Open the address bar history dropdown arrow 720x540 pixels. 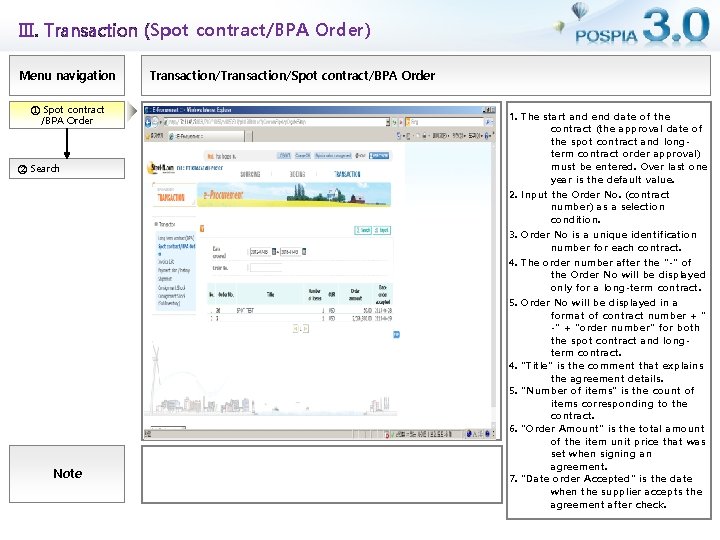point(388,122)
